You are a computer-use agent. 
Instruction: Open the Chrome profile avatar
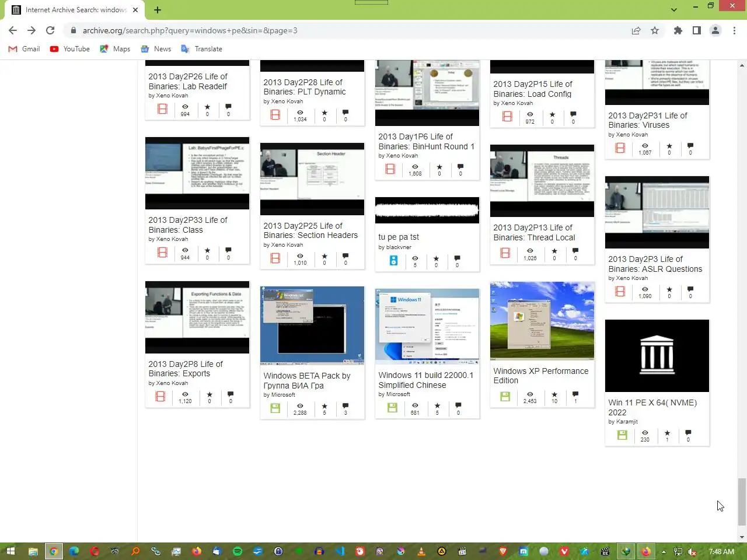pos(715,30)
